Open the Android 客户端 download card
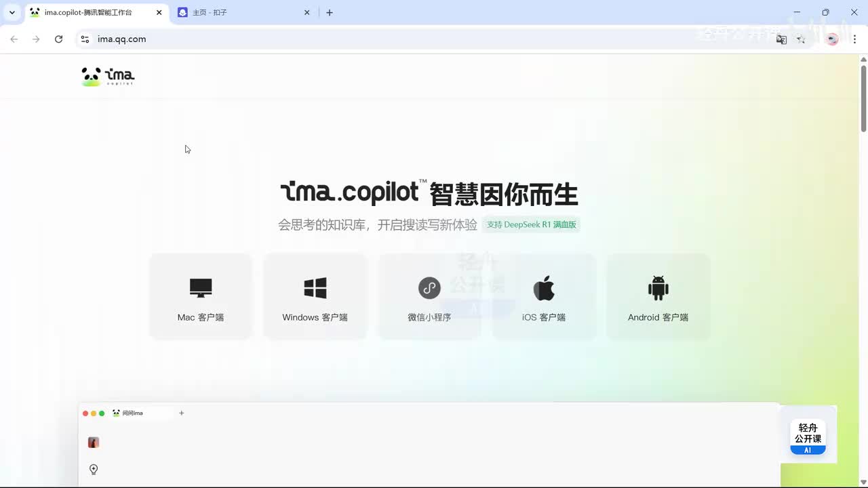 click(x=658, y=296)
